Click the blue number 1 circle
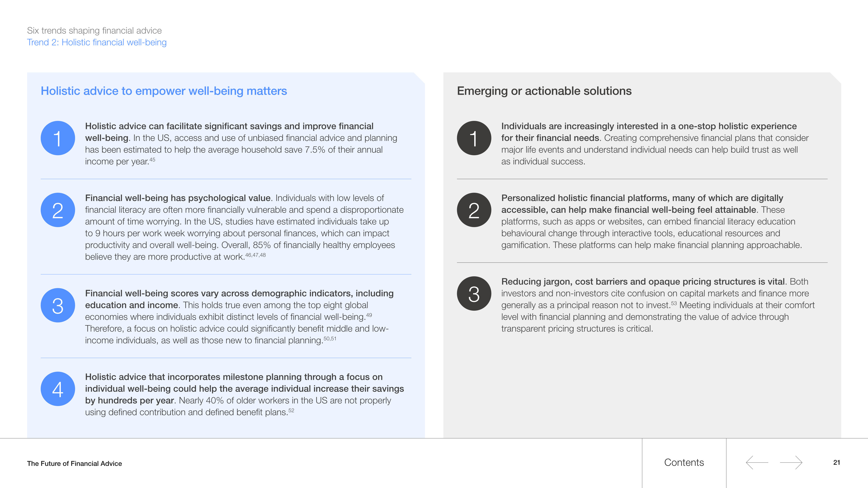This screenshot has width=868, height=488. 58,138
